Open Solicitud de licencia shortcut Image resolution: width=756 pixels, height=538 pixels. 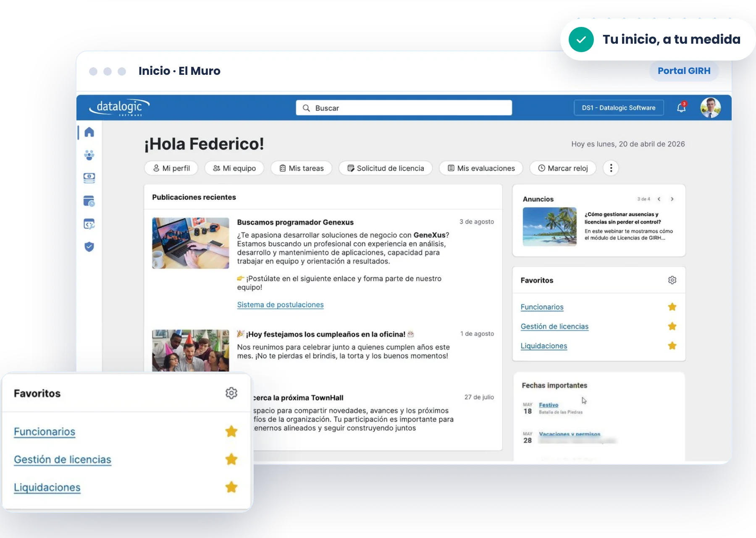[386, 168]
